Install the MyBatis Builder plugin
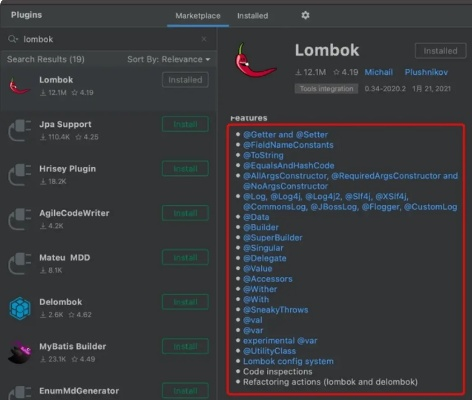The width and height of the screenshot is (472, 400). [185, 346]
